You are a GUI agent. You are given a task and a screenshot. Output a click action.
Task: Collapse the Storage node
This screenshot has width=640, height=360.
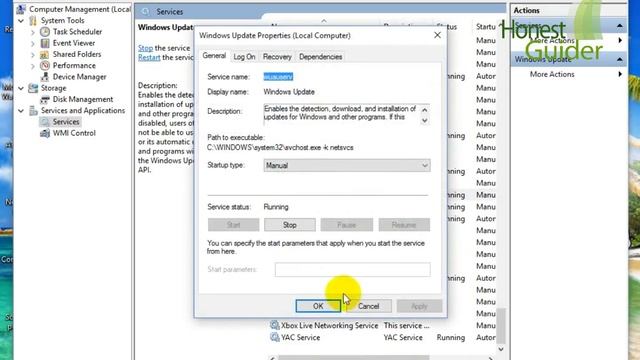click(21, 88)
